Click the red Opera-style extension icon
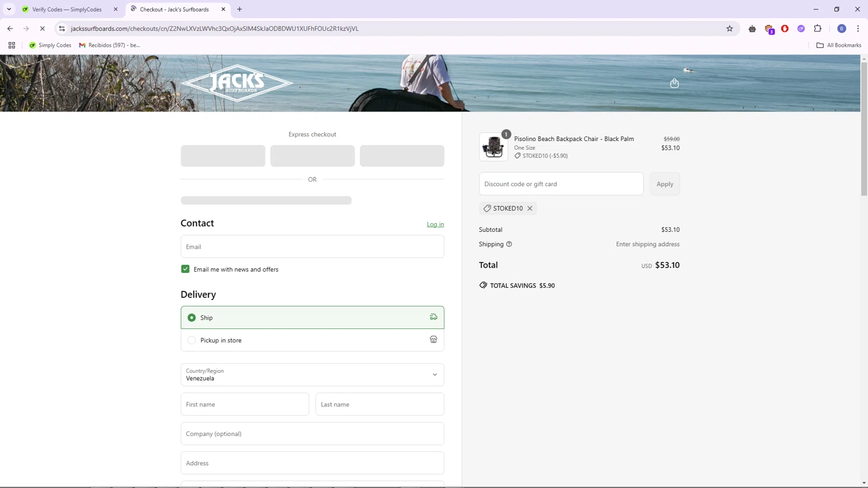 785,28
